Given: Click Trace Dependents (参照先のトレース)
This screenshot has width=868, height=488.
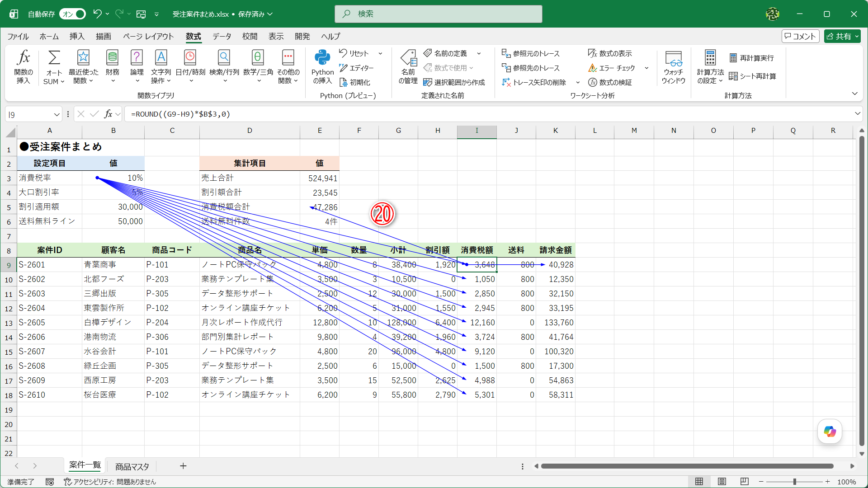Looking at the screenshot, I should 531,68.
